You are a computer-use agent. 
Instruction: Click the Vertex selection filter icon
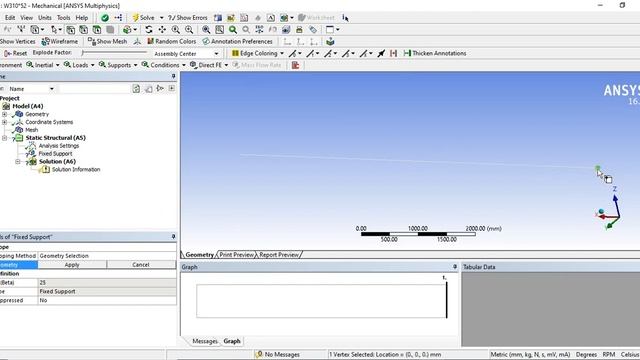click(71, 30)
